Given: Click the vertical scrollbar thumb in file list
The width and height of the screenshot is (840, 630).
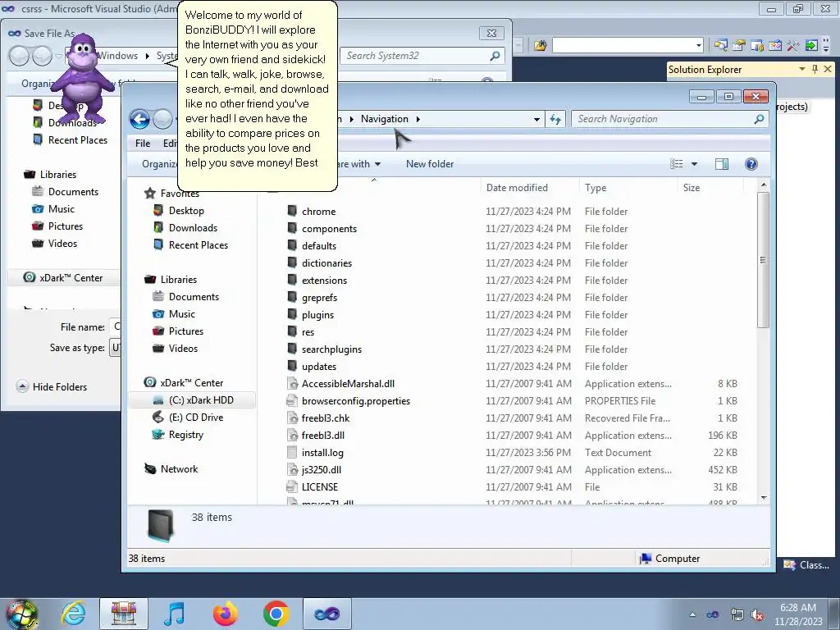Looking at the screenshot, I should [764, 260].
